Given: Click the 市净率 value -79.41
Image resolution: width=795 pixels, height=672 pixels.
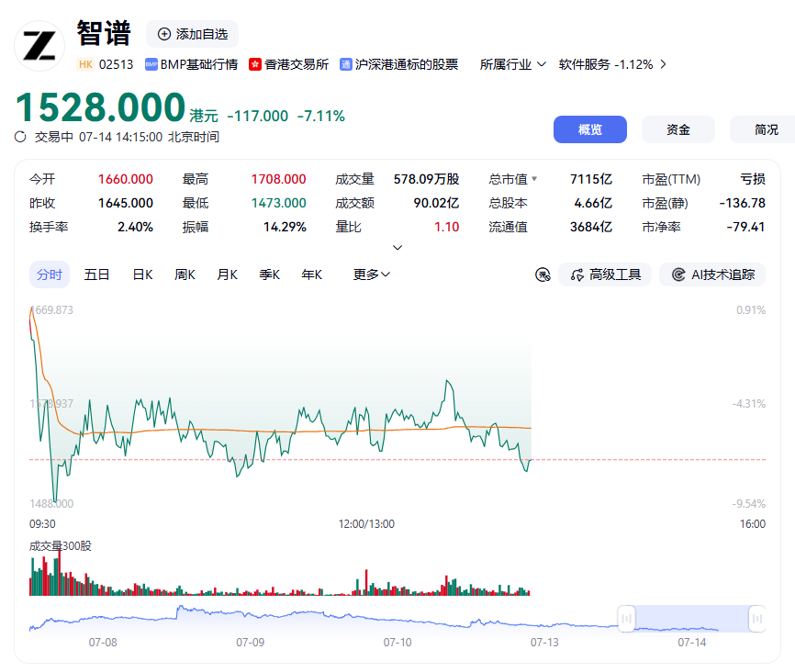Looking at the screenshot, I should [745, 227].
